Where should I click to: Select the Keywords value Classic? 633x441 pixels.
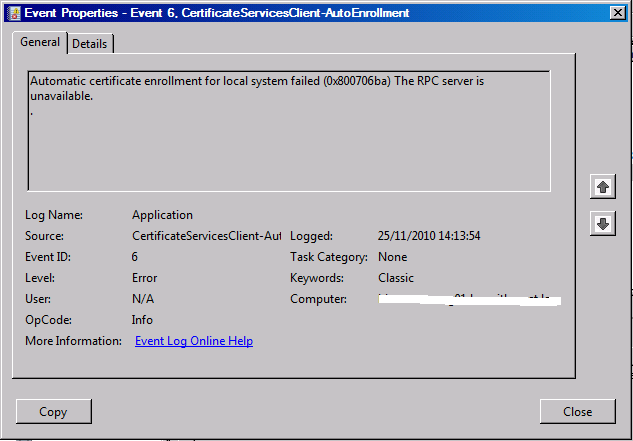coord(397,278)
